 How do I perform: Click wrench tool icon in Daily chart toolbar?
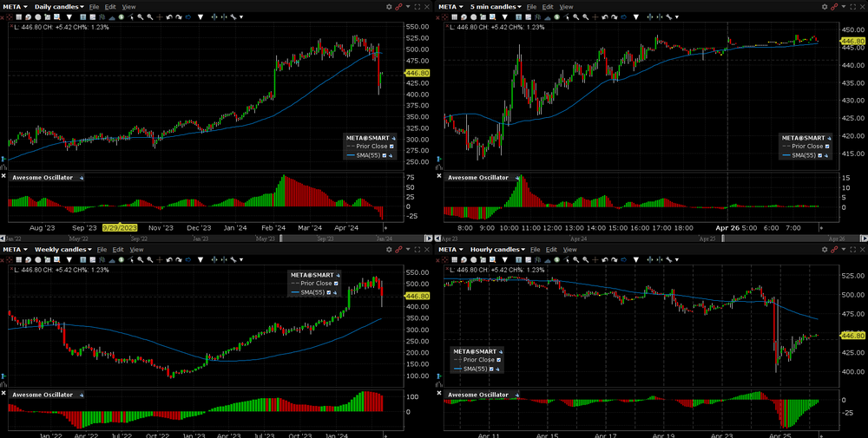(233, 17)
